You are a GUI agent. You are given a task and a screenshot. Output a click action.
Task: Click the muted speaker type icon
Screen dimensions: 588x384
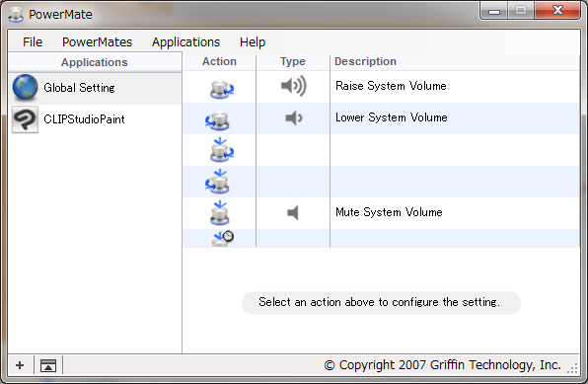pyautogui.click(x=292, y=213)
